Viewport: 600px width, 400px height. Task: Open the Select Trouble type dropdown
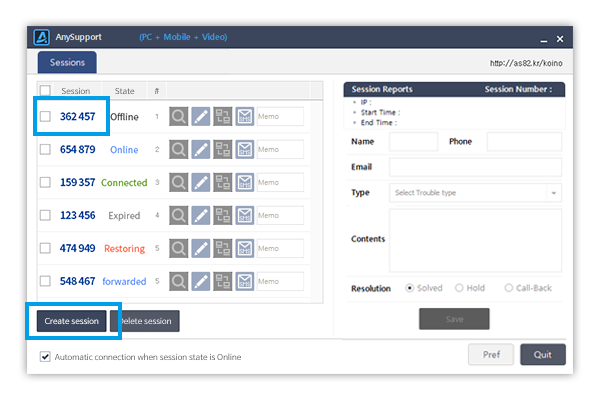475,192
